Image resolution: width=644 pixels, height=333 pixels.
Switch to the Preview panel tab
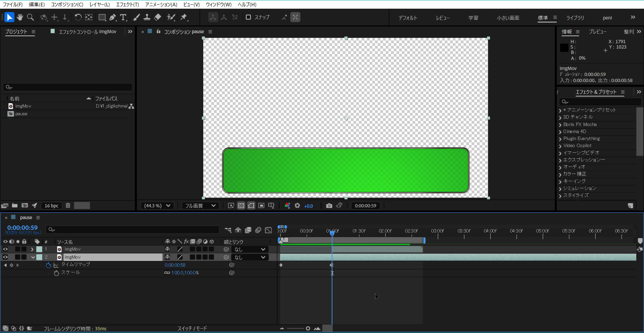coord(597,31)
